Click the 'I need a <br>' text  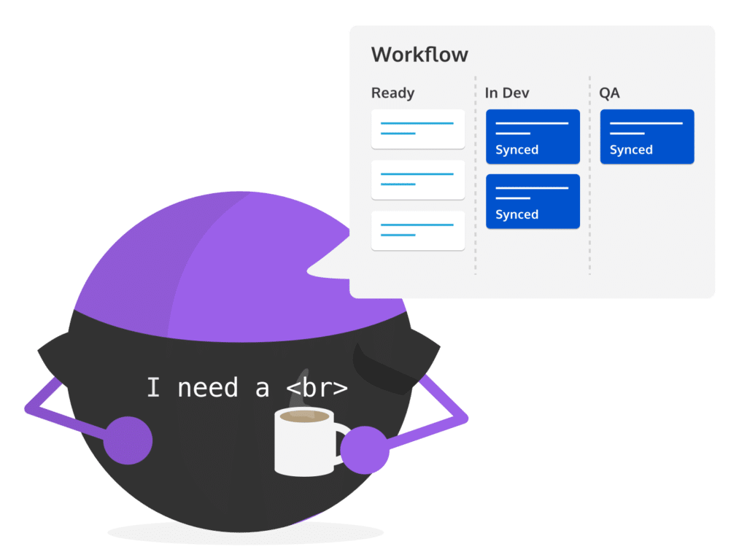(x=247, y=388)
